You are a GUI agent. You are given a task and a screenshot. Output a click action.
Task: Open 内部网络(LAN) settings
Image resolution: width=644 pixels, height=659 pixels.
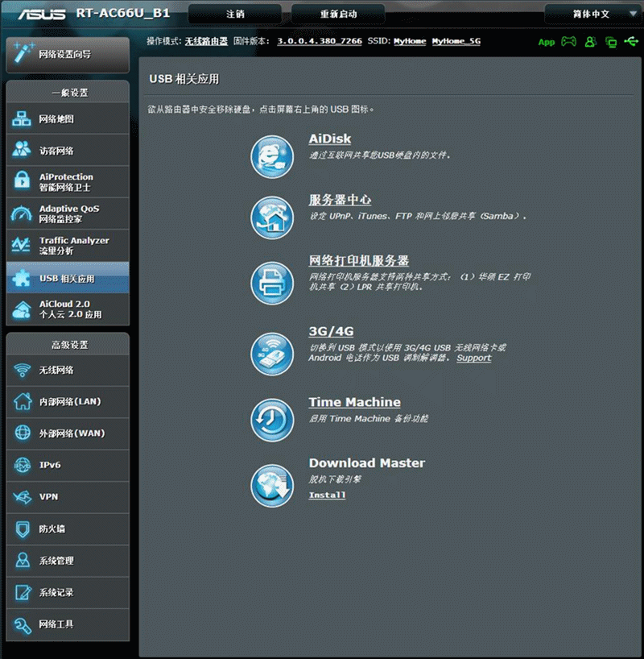68,402
